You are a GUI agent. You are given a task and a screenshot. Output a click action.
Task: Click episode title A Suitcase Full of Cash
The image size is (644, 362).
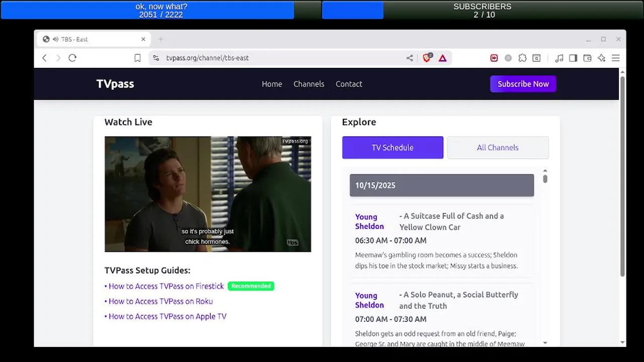click(x=451, y=222)
